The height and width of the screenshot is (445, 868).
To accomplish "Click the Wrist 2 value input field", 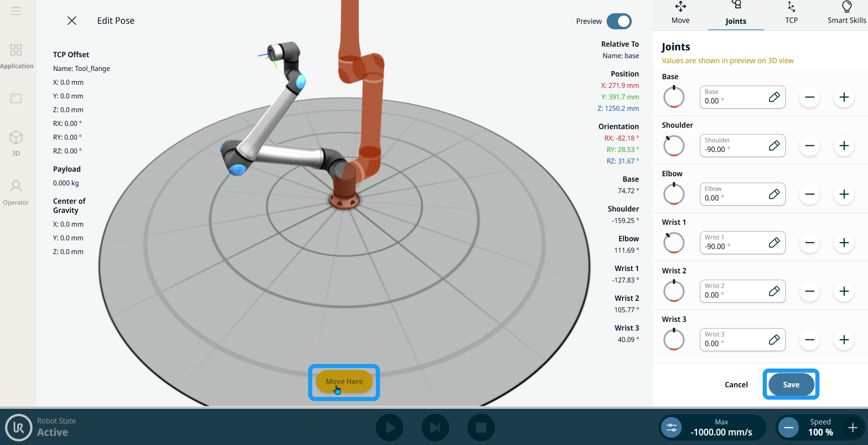I will [x=732, y=291].
